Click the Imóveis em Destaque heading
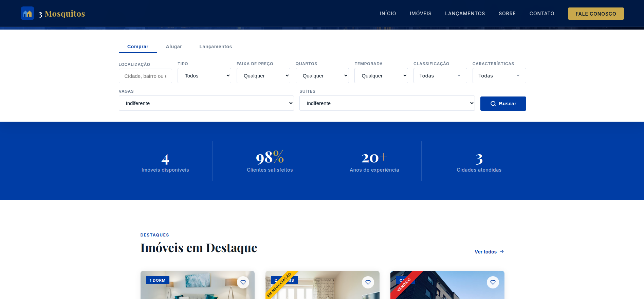The image size is (644, 299). tap(199, 248)
